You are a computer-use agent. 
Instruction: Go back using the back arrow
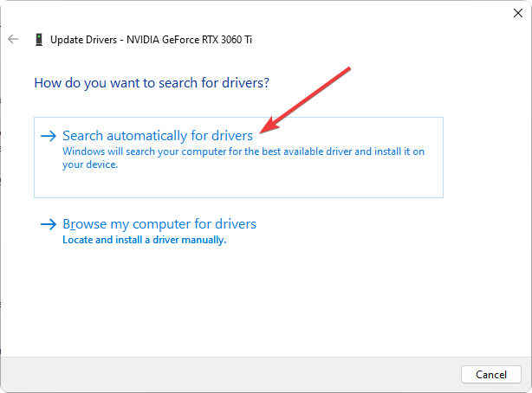(x=13, y=39)
